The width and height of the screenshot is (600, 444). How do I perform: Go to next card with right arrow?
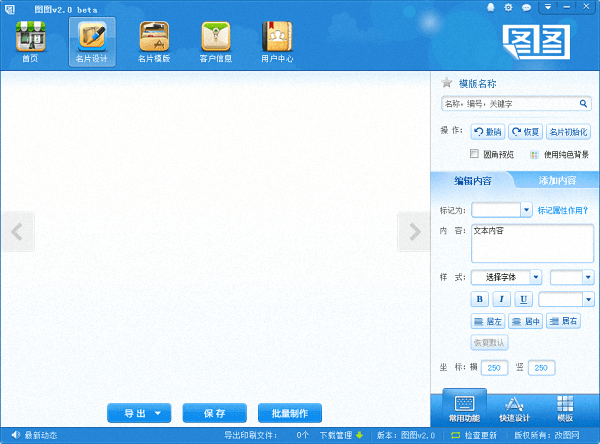tap(414, 232)
